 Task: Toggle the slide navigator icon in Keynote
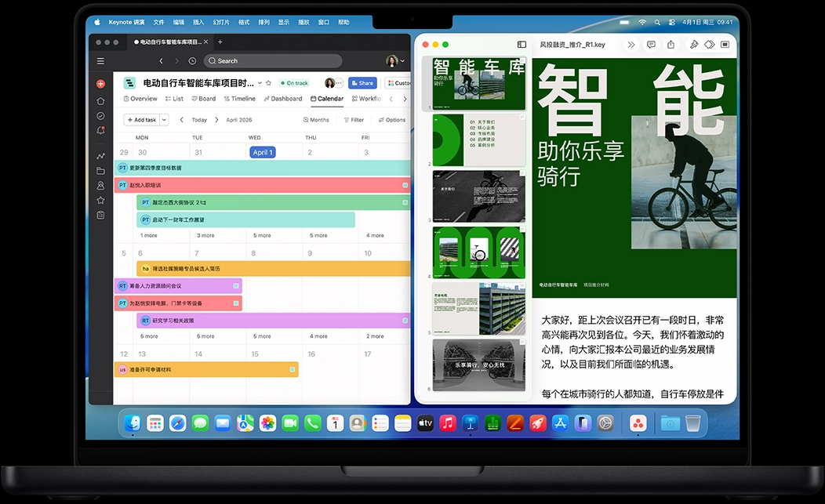(520, 45)
